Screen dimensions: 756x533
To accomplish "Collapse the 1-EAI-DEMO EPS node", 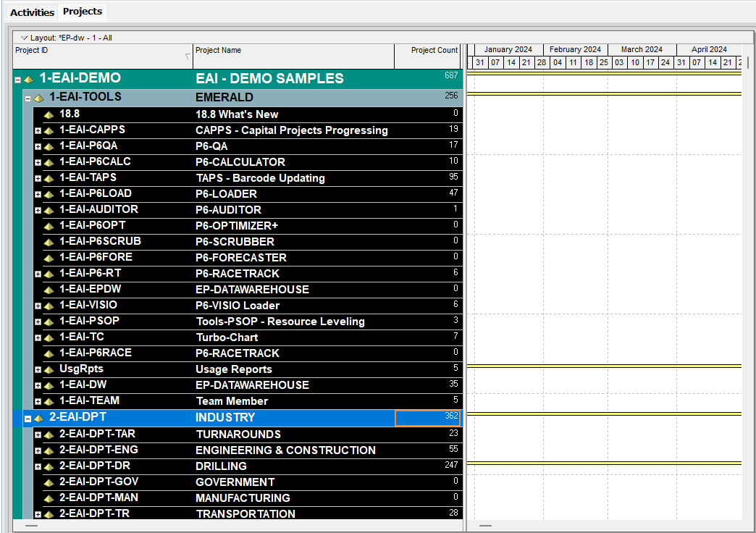I will (x=18, y=80).
